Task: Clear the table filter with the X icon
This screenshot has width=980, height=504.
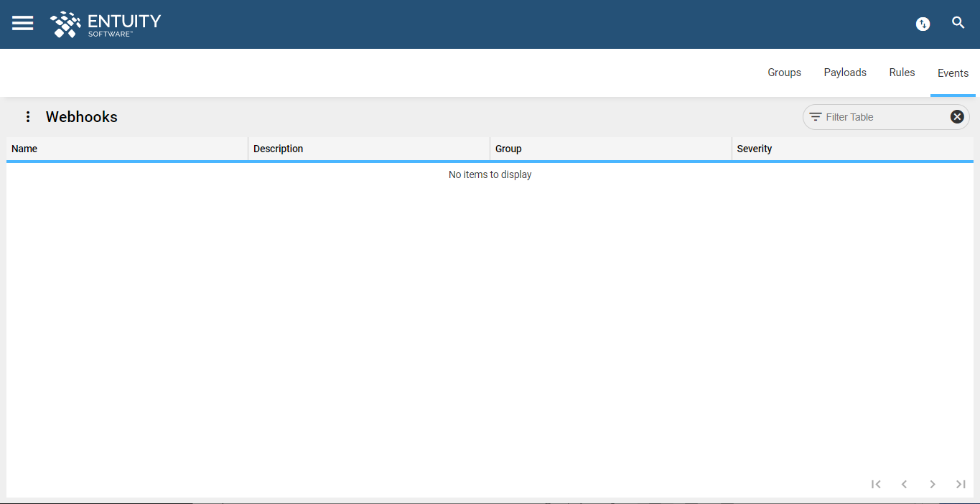Action: tap(957, 116)
